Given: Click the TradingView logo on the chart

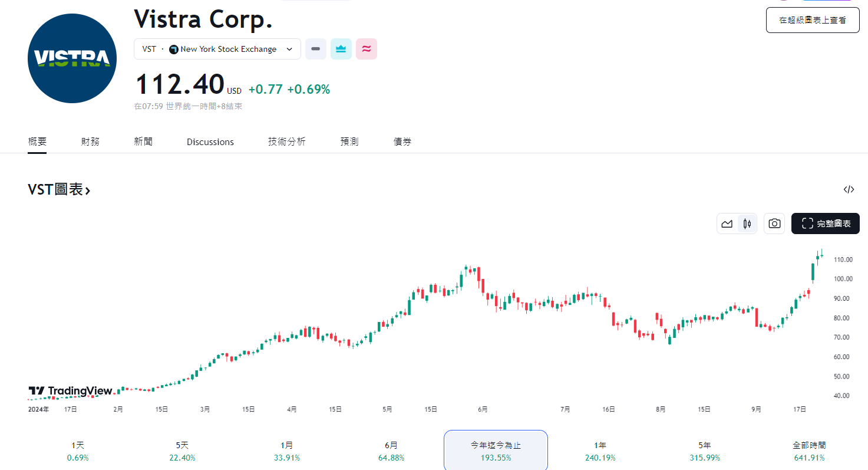Looking at the screenshot, I should (x=70, y=390).
